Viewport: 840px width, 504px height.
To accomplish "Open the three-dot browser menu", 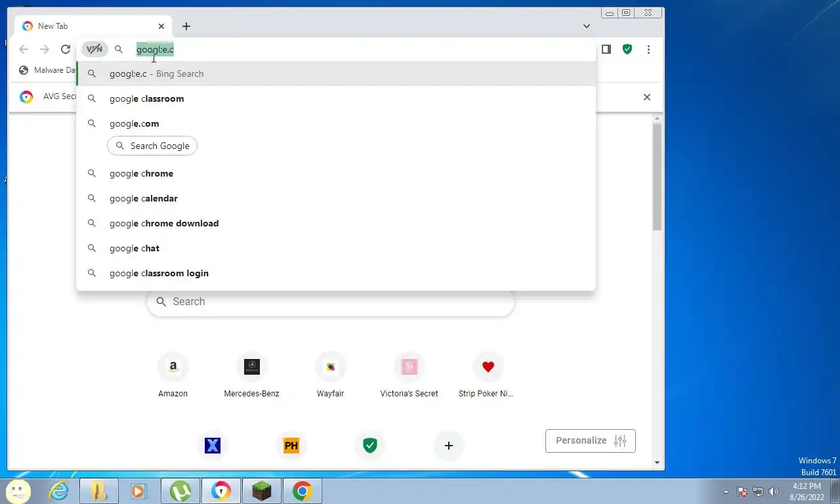I will pyautogui.click(x=648, y=49).
